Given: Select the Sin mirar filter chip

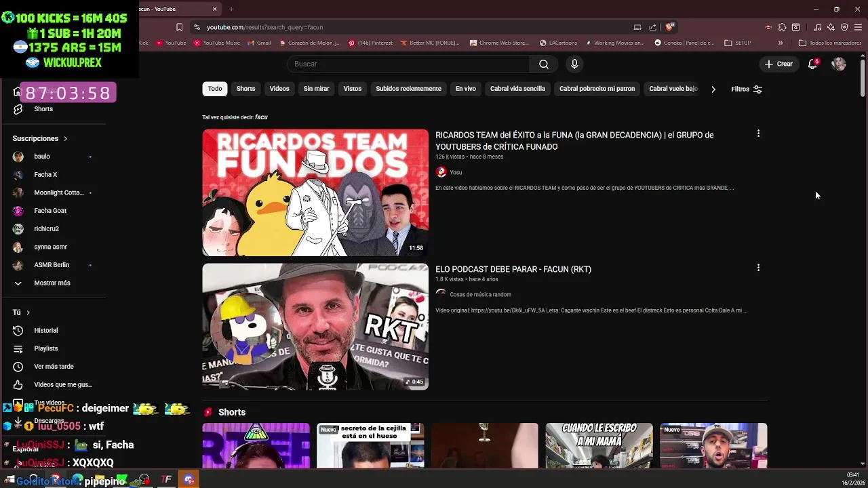Looking at the screenshot, I should pos(316,89).
